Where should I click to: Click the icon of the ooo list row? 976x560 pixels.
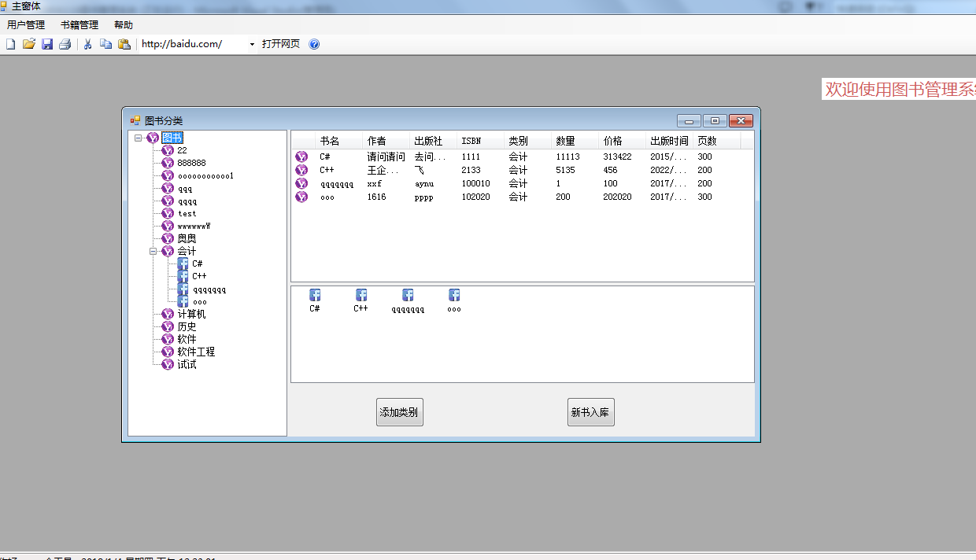coord(301,197)
